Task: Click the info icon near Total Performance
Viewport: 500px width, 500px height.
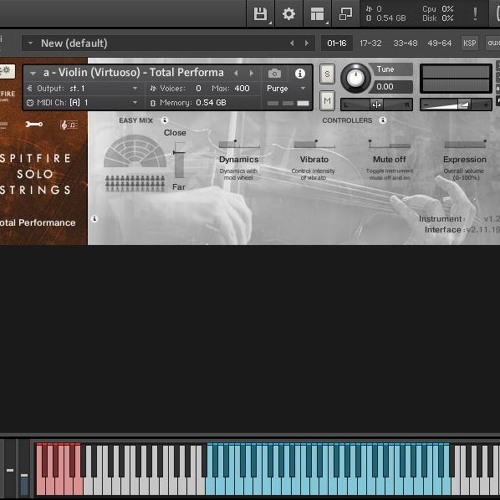Action: coord(95,219)
